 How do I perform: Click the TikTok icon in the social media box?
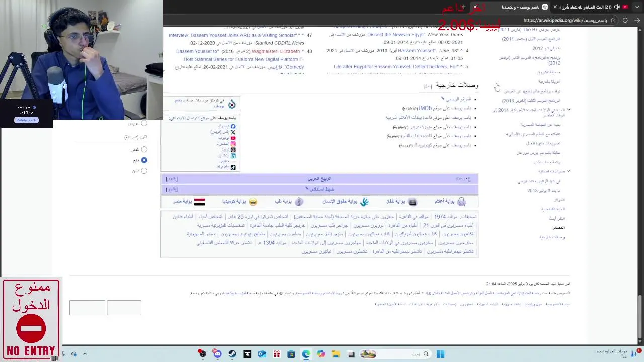(x=233, y=167)
